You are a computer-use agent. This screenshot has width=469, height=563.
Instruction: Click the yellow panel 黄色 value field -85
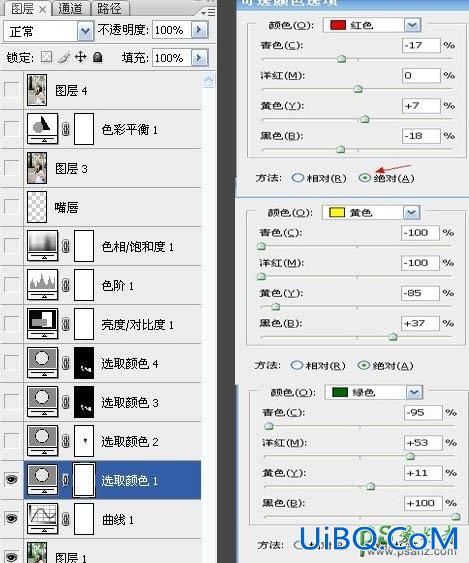click(x=420, y=293)
